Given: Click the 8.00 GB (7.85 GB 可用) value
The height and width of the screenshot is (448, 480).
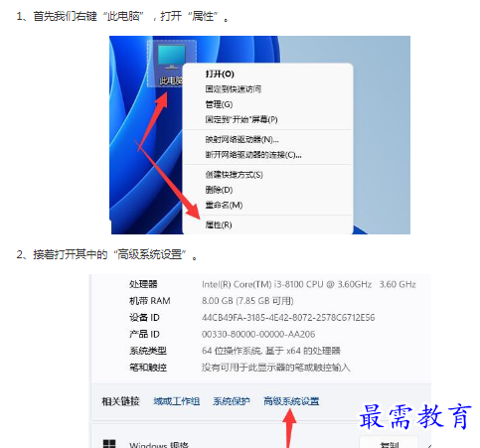Looking at the screenshot, I should [x=247, y=301].
